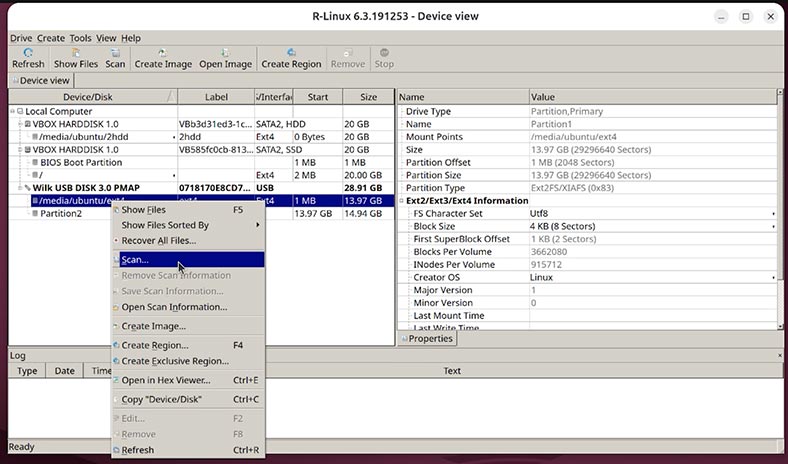
Task: Click the Value column header in properties
Action: pos(653,97)
